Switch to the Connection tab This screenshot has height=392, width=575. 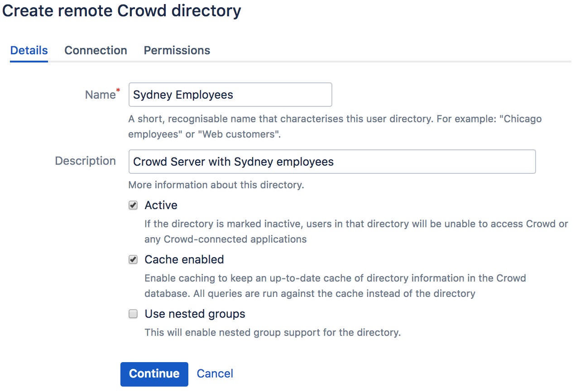pyautogui.click(x=96, y=50)
